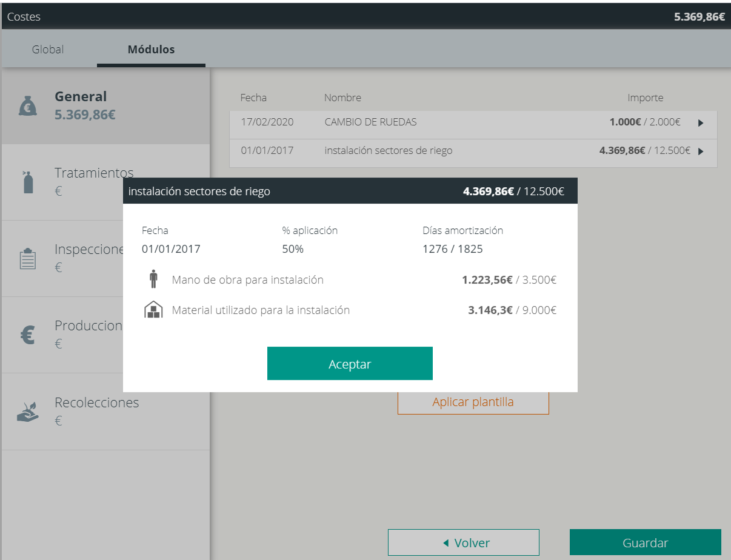Click the Guardar button

point(645,543)
